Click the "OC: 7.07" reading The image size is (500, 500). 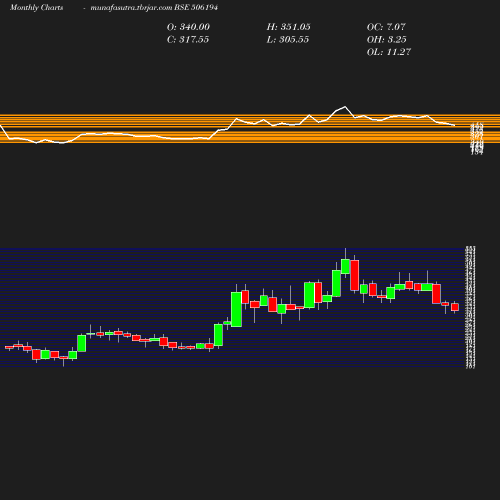tap(386, 27)
